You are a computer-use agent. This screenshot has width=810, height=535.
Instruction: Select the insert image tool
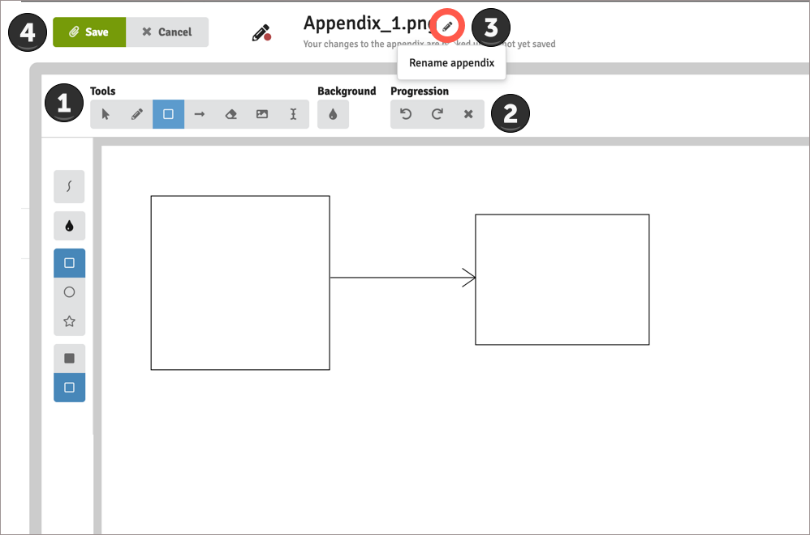[x=262, y=115]
